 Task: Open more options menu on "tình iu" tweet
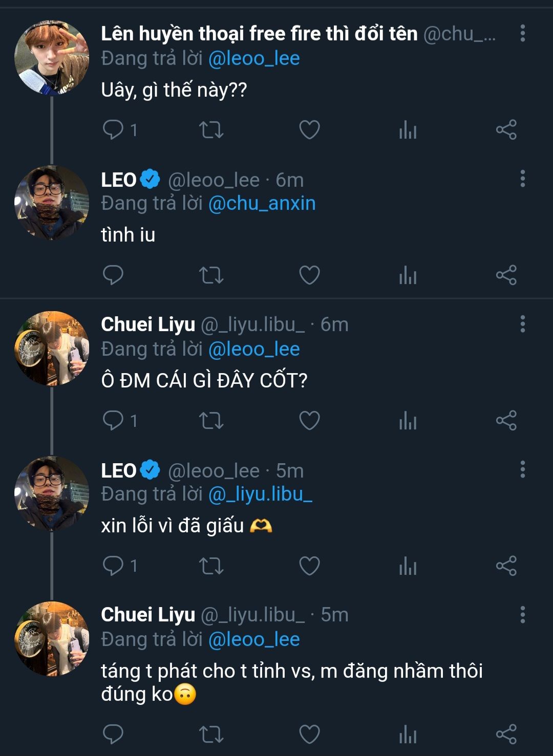pos(522,179)
